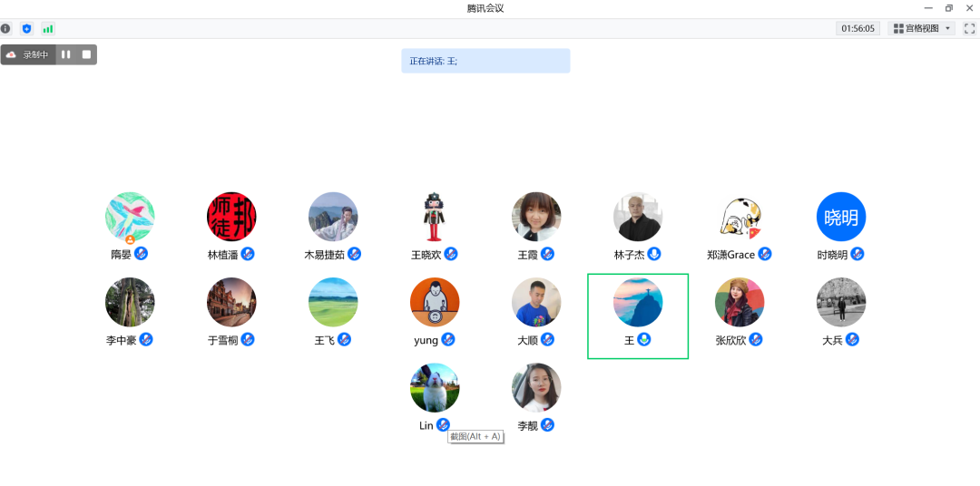Click 郑潇Grace's muted microphone icon
The width and height of the screenshot is (980, 486).
point(764,254)
